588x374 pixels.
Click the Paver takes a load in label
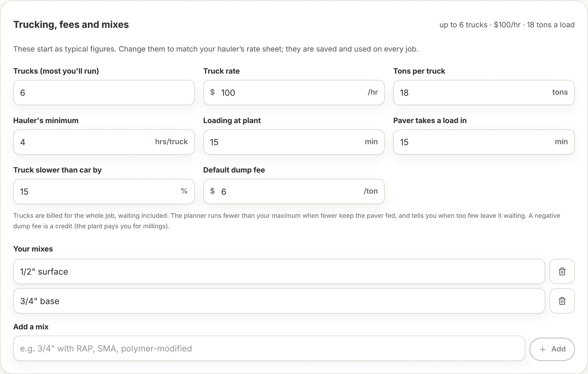point(430,120)
